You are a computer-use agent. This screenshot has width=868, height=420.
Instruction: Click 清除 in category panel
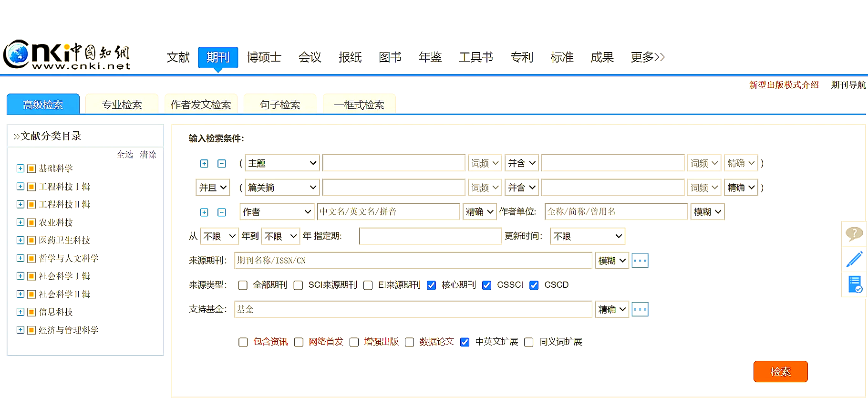click(148, 155)
